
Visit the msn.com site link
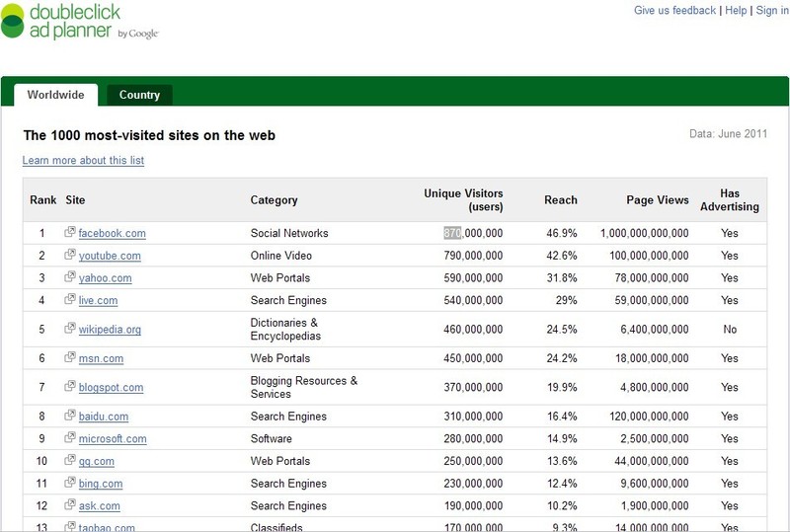101,359
